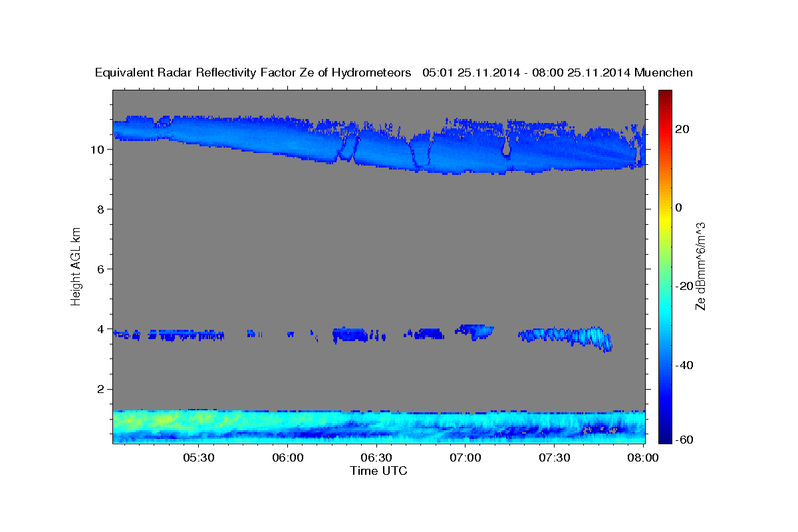Click the colorbar value -20

pos(684,286)
